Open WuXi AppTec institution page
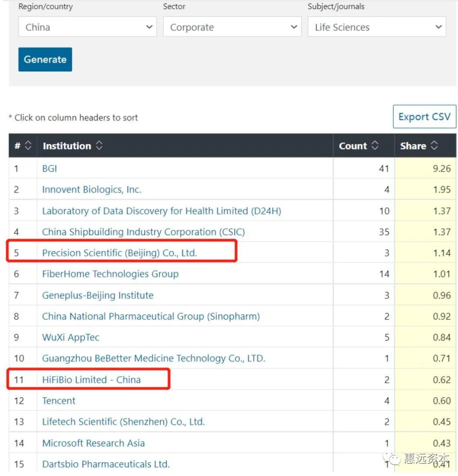Image resolution: width=458 pixels, height=476 pixels. coord(70,338)
